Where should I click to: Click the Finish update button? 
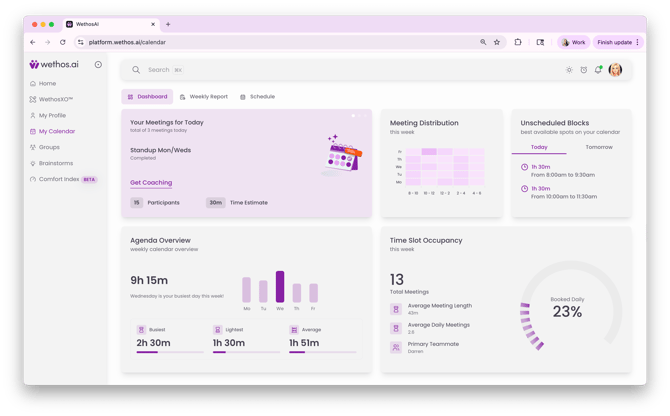[617, 42]
